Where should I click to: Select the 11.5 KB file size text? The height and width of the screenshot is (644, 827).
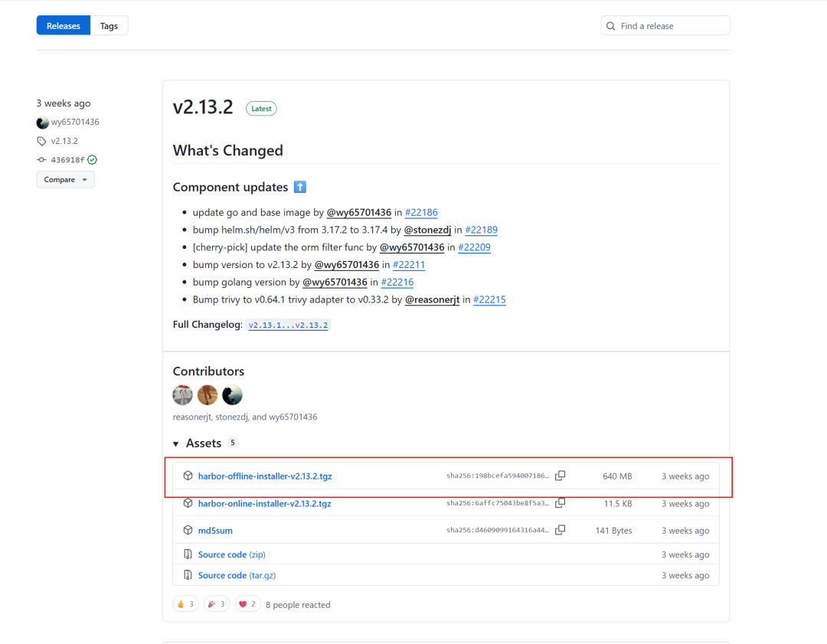click(x=618, y=504)
